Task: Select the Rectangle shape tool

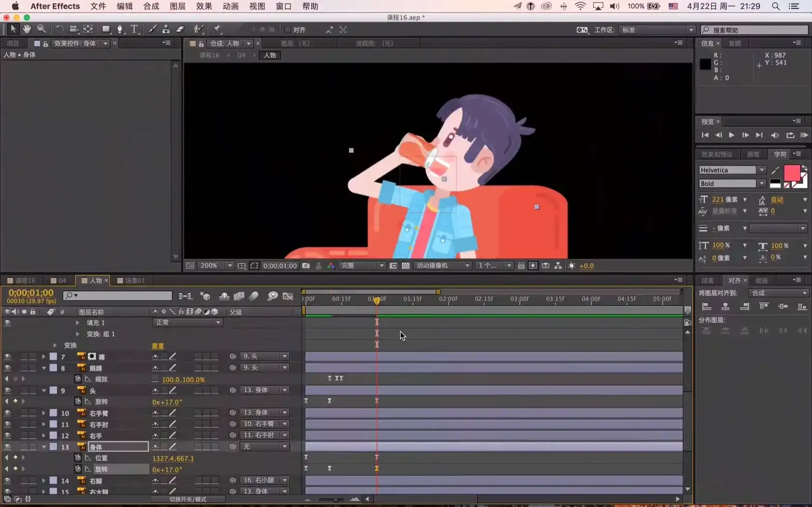Action: 106,29
